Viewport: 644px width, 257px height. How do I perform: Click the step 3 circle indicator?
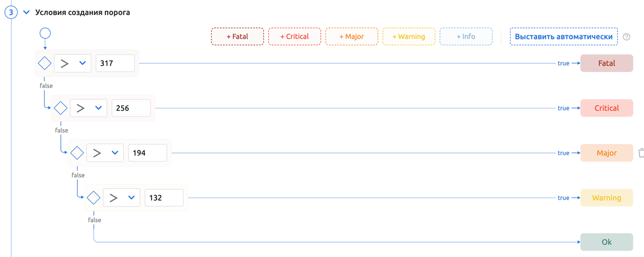(11, 12)
